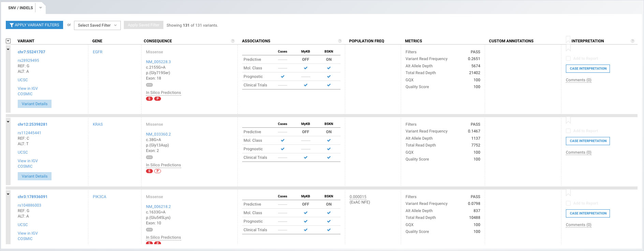Click the outlined P prediction badge for KRAS
Screen dimensions: 644x251
pyautogui.click(x=158, y=171)
